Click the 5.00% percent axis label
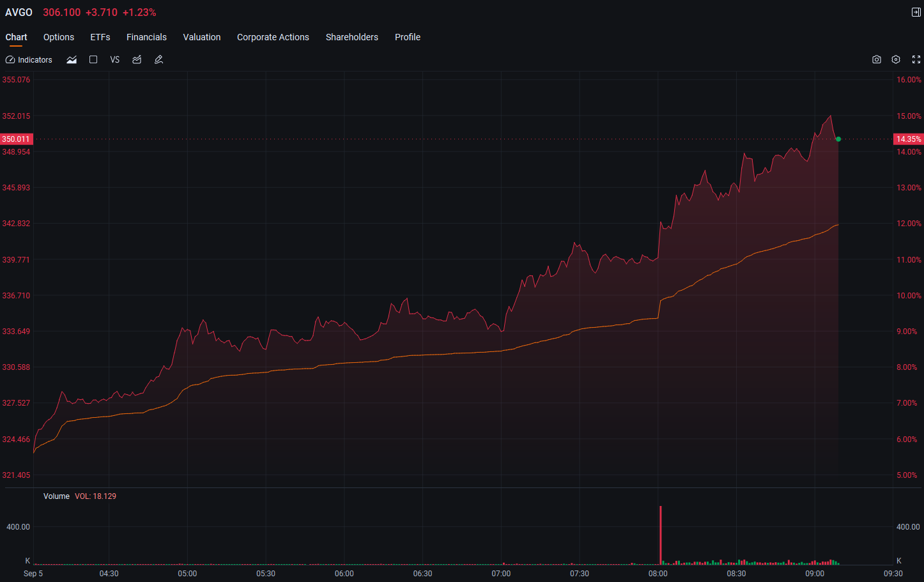Image resolution: width=924 pixels, height=582 pixels. coord(907,475)
